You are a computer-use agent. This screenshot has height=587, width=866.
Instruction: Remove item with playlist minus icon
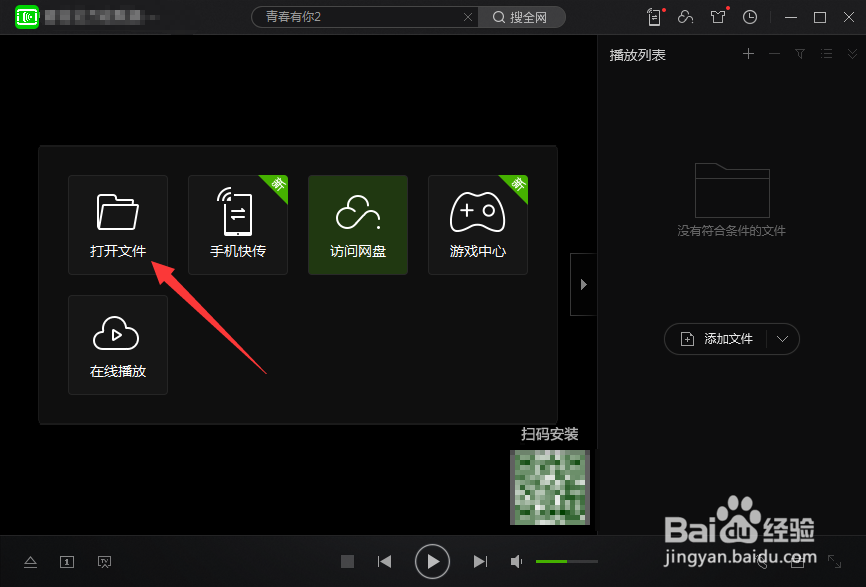[x=774, y=54]
